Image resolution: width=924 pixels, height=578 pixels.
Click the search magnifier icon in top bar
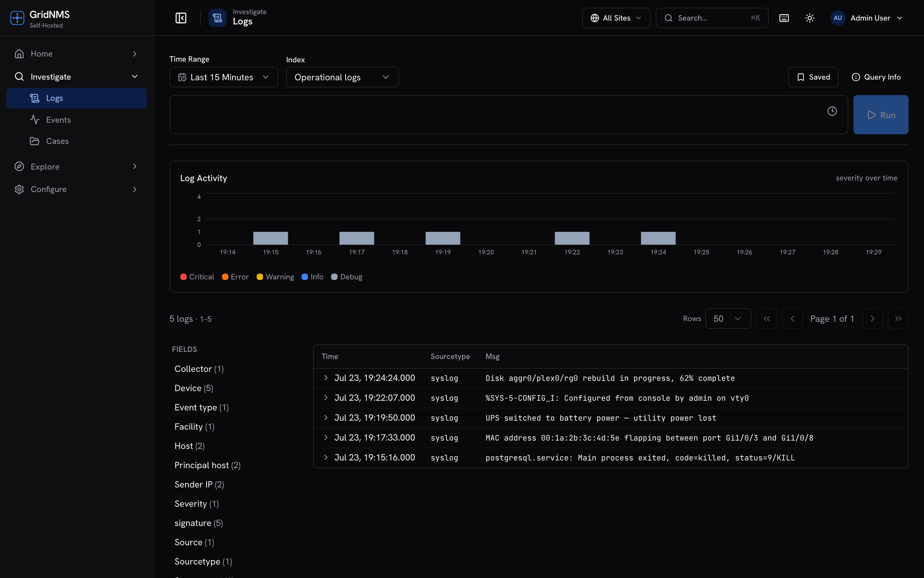pos(668,18)
